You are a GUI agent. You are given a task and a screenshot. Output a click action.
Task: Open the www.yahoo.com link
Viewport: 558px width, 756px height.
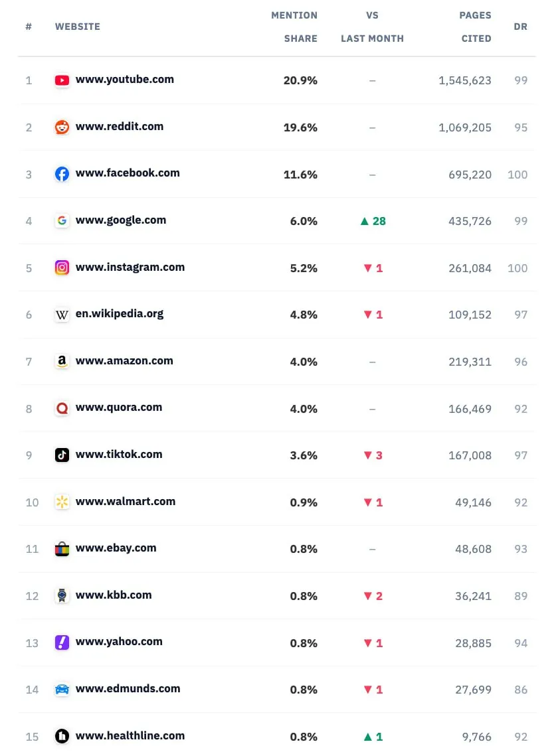tap(119, 642)
